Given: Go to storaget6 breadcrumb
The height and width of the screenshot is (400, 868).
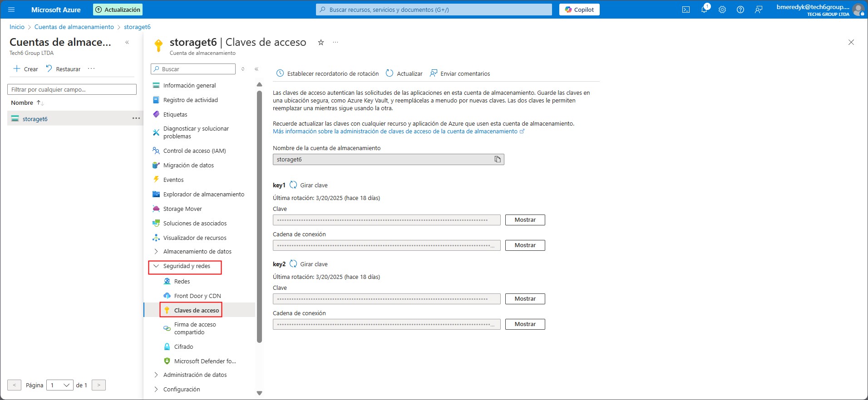Looking at the screenshot, I should (137, 27).
